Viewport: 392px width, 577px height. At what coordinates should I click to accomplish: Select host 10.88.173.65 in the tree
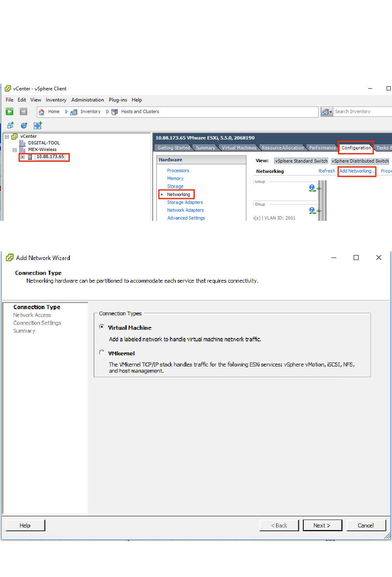pos(50,157)
